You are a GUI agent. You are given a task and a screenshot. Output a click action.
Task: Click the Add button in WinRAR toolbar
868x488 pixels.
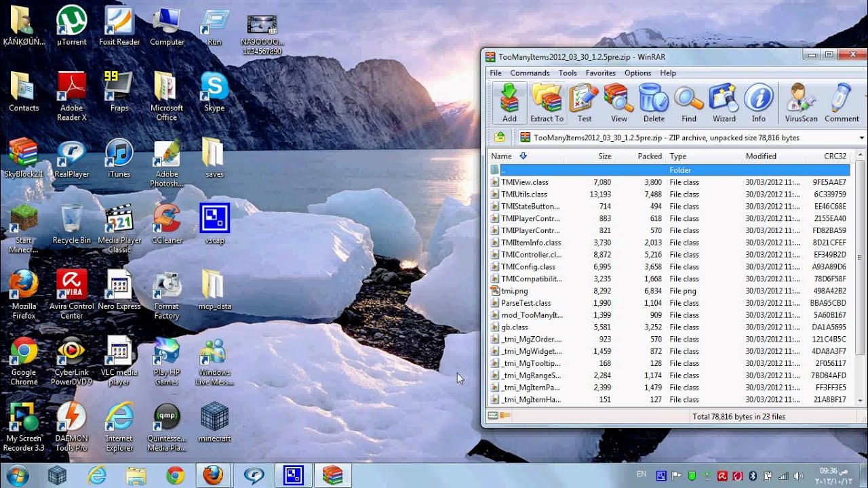[x=509, y=103]
